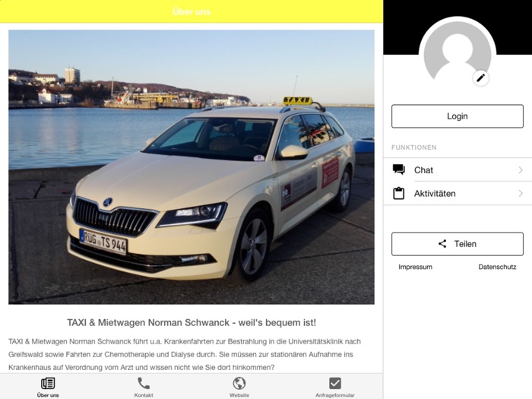The width and height of the screenshot is (532, 399).
Task: Click the Aktivitäten clipboard icon
Action: tap(399, 193)
